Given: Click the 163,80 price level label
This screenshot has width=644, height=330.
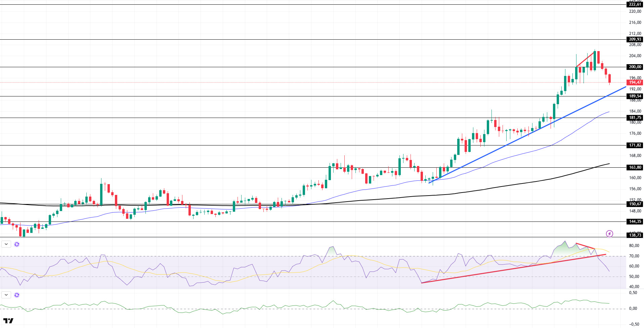Looking at the screenshot, I should point(635,167).
